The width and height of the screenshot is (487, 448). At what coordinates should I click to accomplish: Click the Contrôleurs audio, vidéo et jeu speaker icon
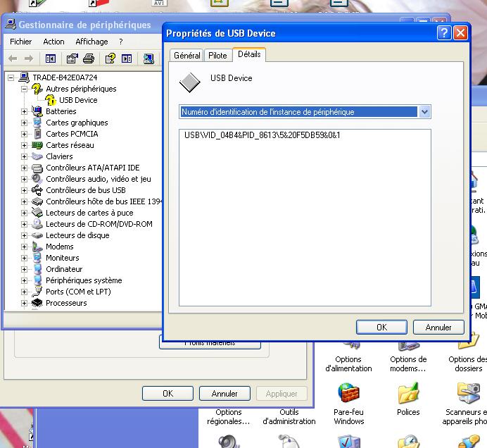(x=37, y=179)
